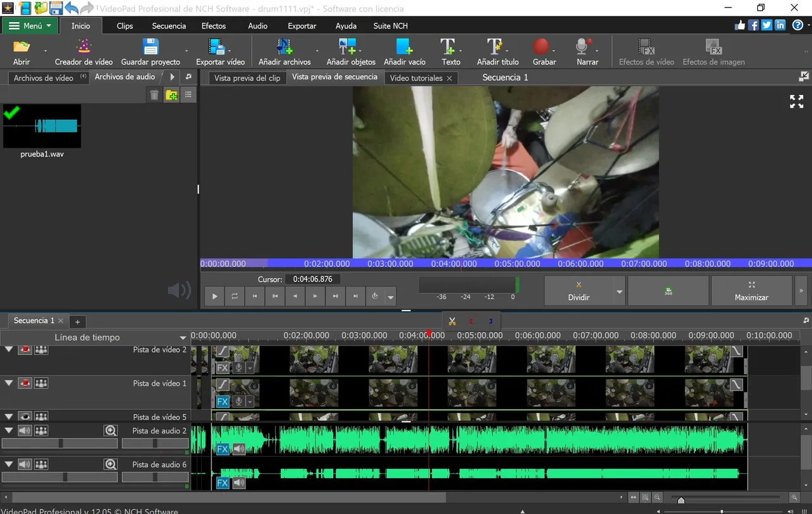The width and height of the screenshot is (812, 514).
Task: Open the Exportar ribbon tab
Action: click(x=302, y=26)
